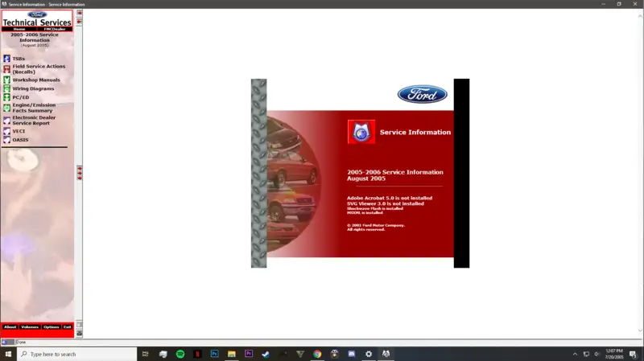Open File Explorer from the taskbar
644x361 pixels.
pyautogui.click(x=232, y=354)
